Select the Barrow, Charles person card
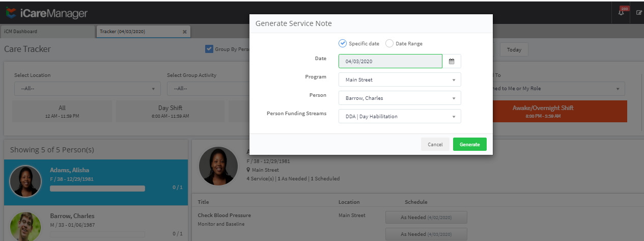Viewport: 644px width, 241px height. 96,224
